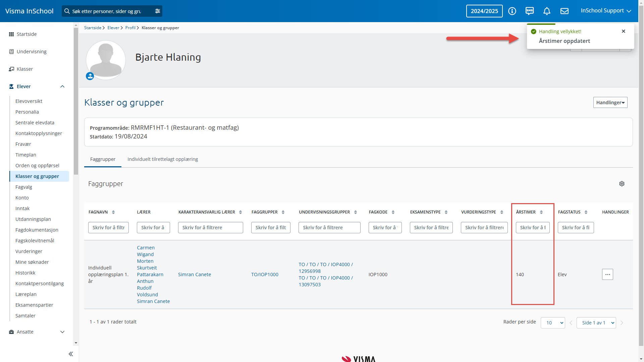Open Fagvalg in the sidebar menu
Screen dimensions: 644x362
tap(24, 187)
